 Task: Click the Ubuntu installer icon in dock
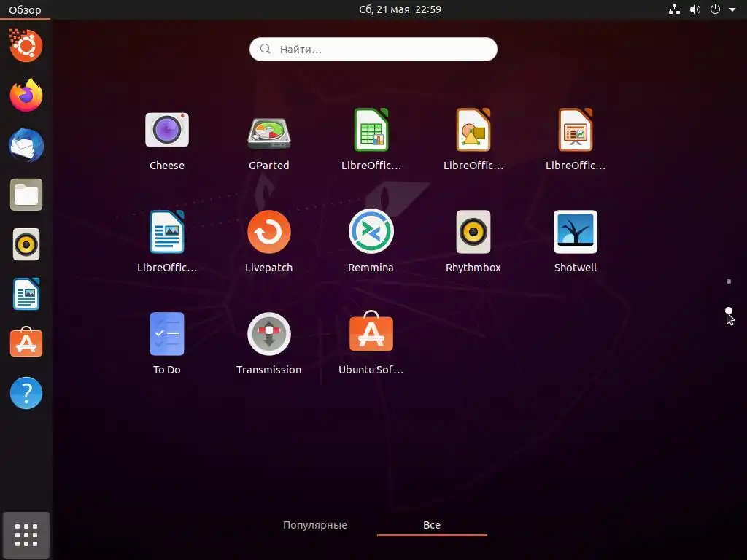pos(26,45)
